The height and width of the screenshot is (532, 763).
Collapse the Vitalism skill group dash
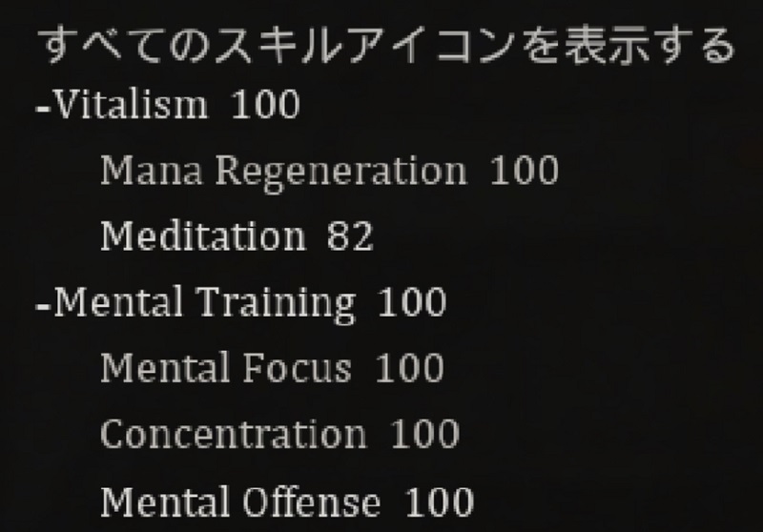(45, 107)
